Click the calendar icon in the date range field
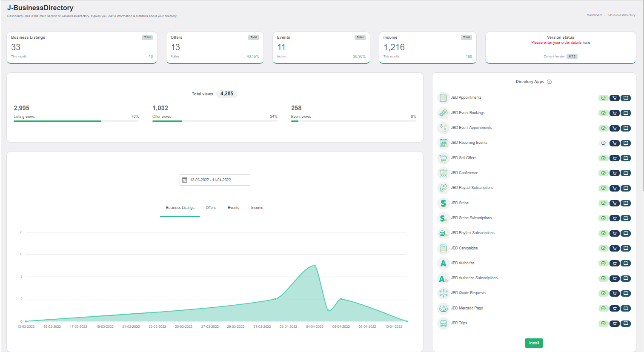This screenshot has width=644, height=352. pos(184,180)
